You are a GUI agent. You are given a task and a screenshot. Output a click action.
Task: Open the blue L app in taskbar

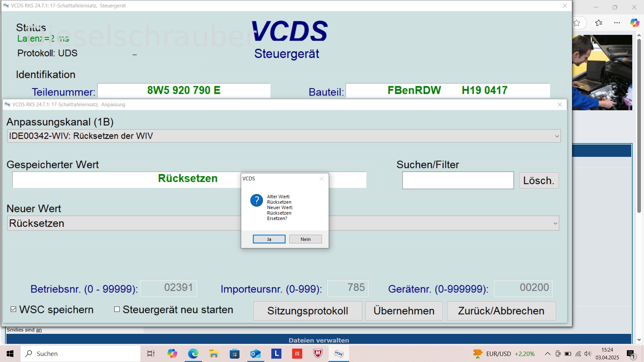[276, 354]
